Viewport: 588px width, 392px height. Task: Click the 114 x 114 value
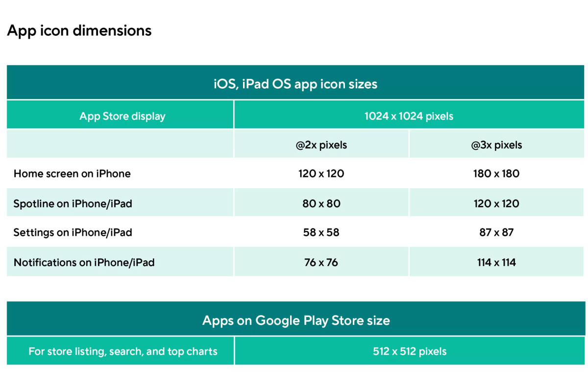(x=496, y=262)
